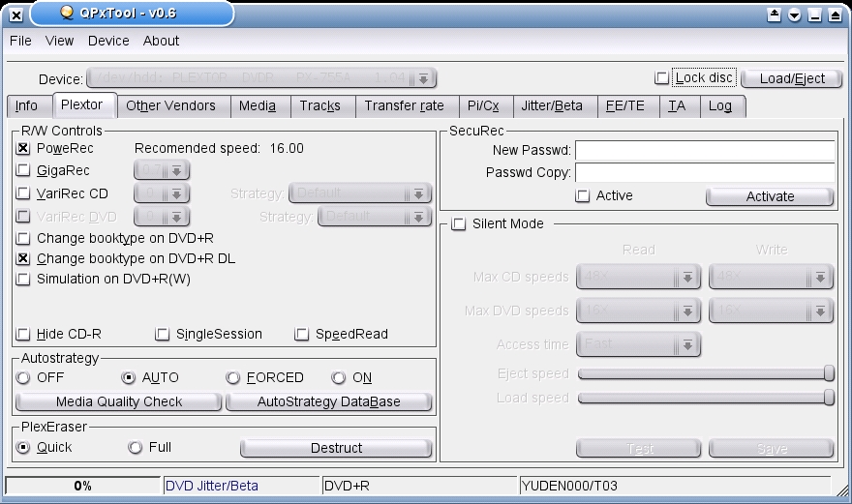Screen dimensions: 852x504
Task: Click the SecuRec Activate button
Action: 770,196
